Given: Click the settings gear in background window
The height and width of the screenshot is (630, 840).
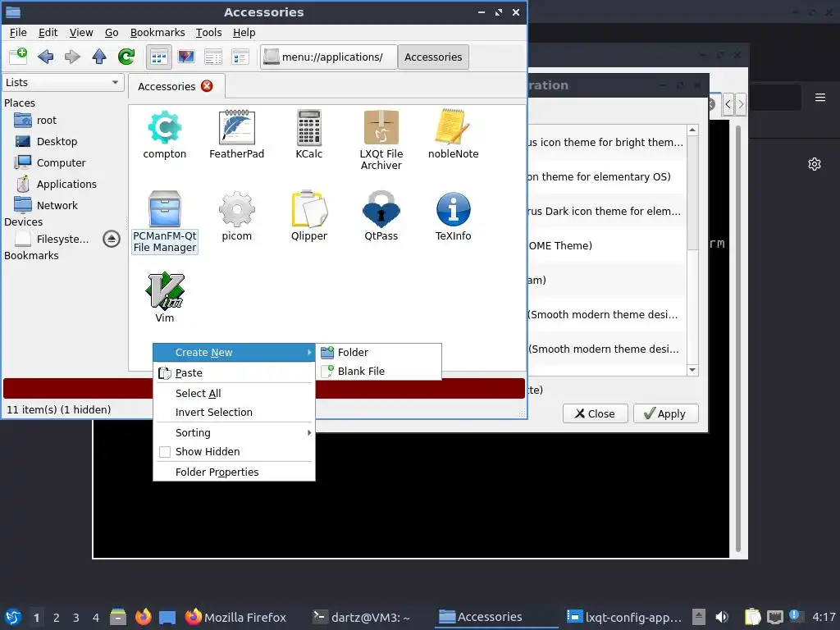Looking at the screenshot, I should click(x=815, y=164).
